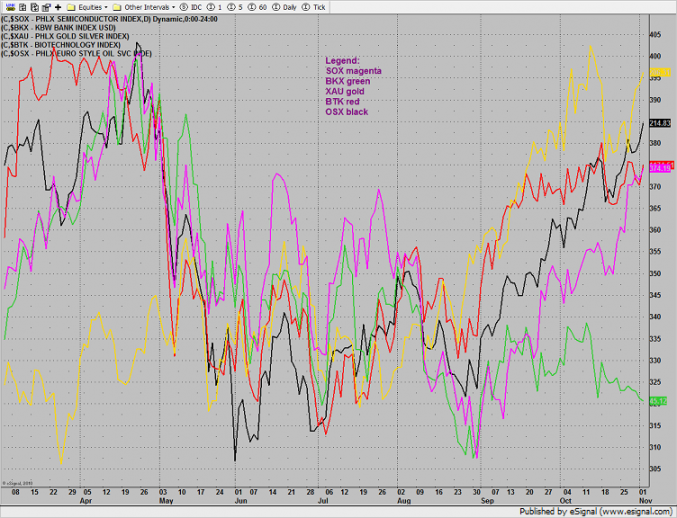Click the magenta 374.19 SOX price tag
Screen dimensions: 677x518
[x=660, y=168]
